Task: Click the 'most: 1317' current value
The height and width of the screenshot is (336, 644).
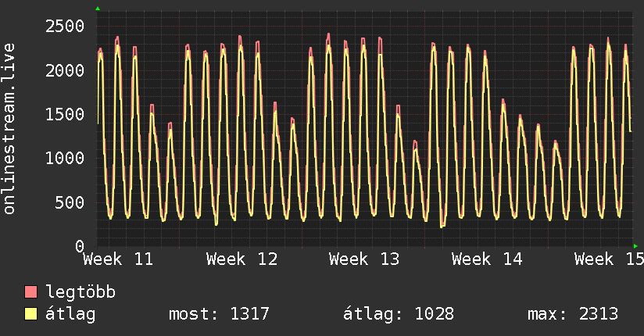Action: (x=219, y=315)
